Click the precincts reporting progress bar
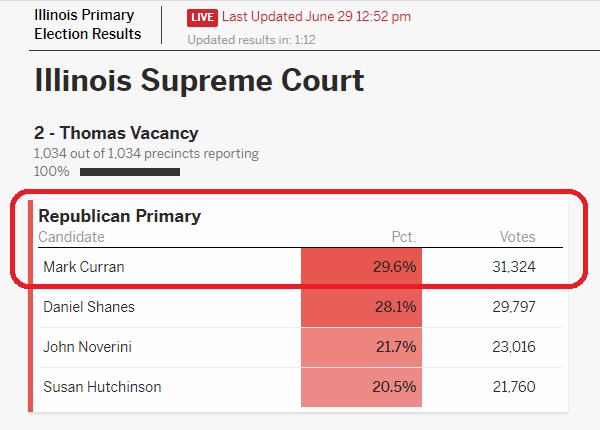Viewport: 600px width, 430px height. click(130, 172)
